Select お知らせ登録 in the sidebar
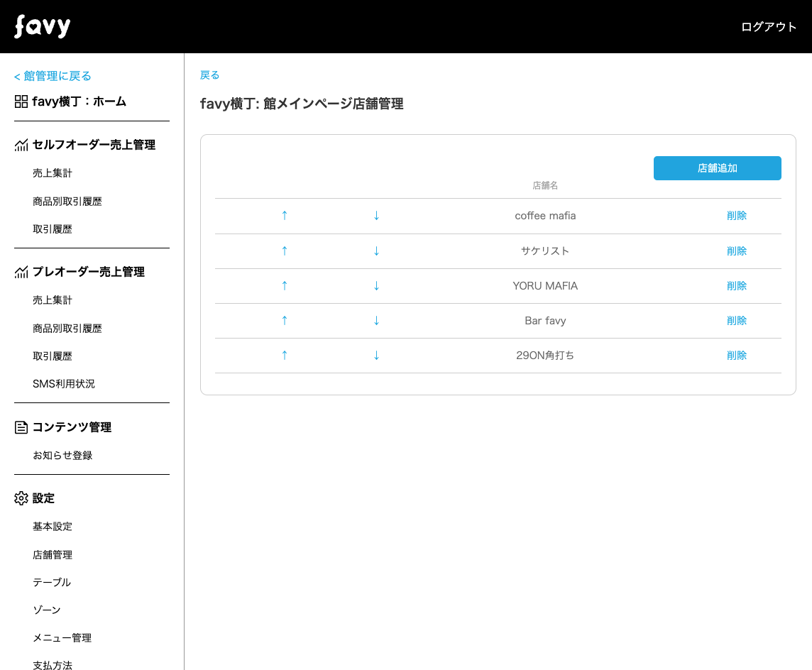The width and height of the screenshot is (812, 670). tap(62, 456)
